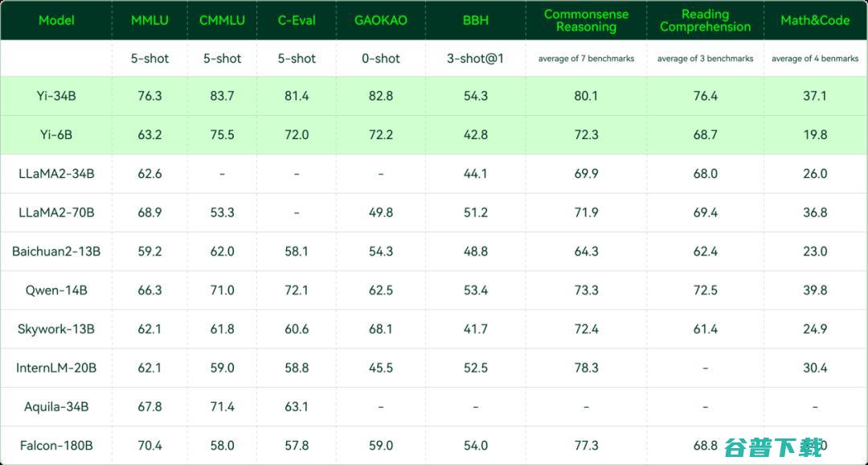Click the Reading Comprehension header
The image size is (868, 465).
pos(706,20)
